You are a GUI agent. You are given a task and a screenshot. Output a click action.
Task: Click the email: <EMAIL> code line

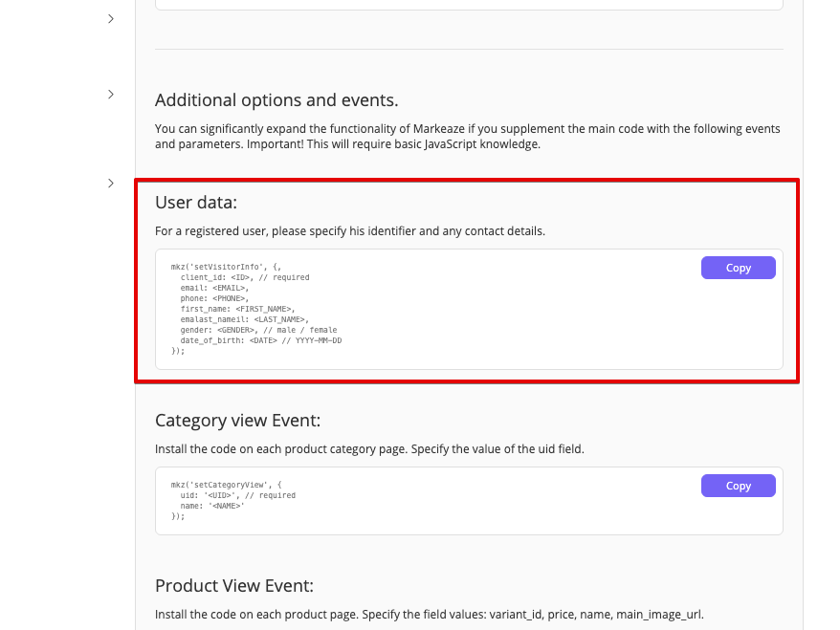(x=214, y=288)
